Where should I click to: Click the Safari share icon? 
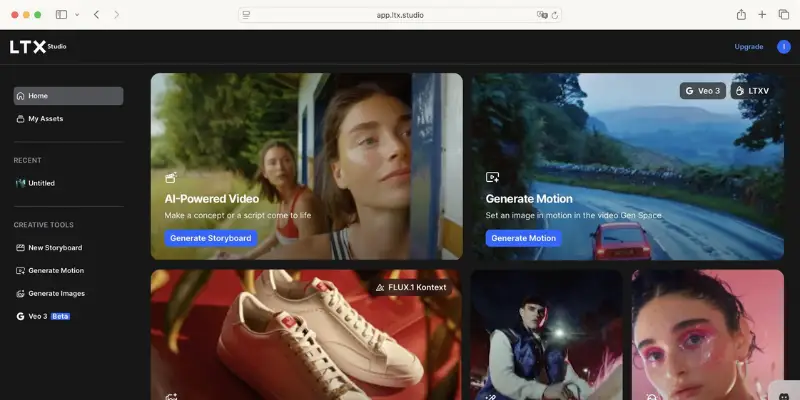pyautogui.click(x=741, y=15)
